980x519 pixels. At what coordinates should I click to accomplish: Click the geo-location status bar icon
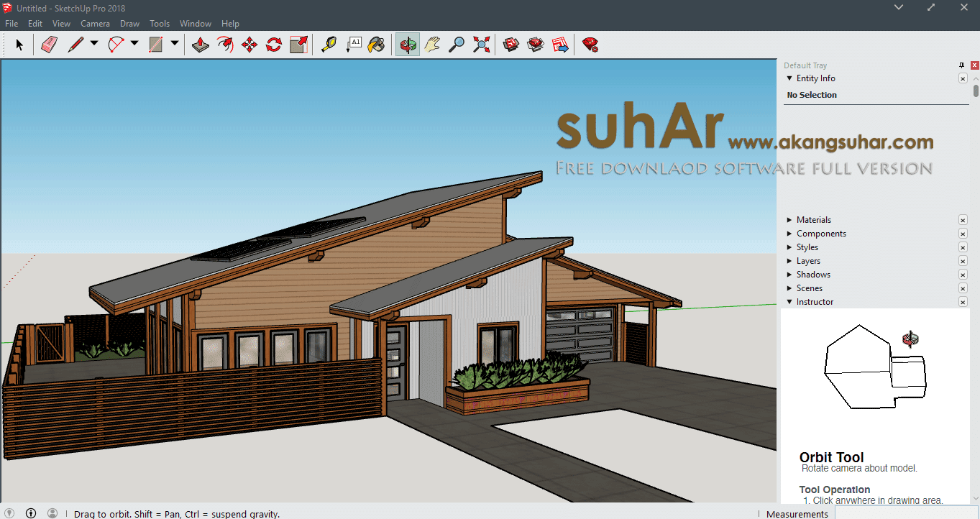click(x=8, y=513)
